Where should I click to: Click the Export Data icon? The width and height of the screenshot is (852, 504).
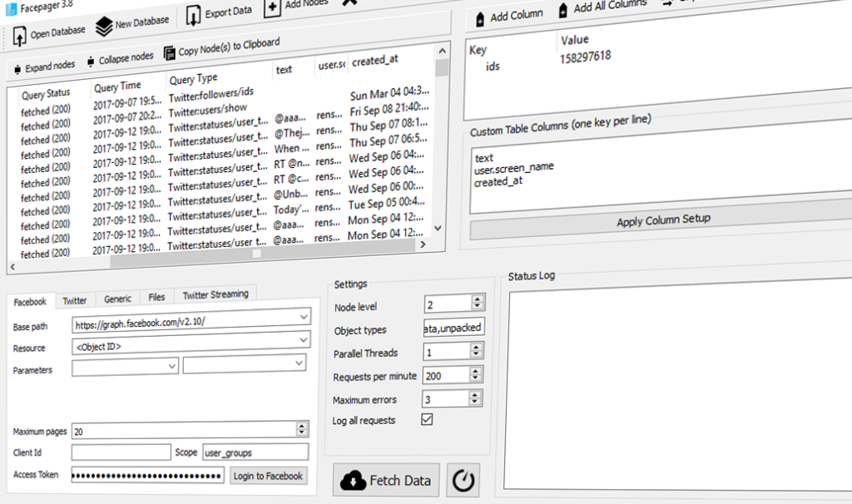193,15
